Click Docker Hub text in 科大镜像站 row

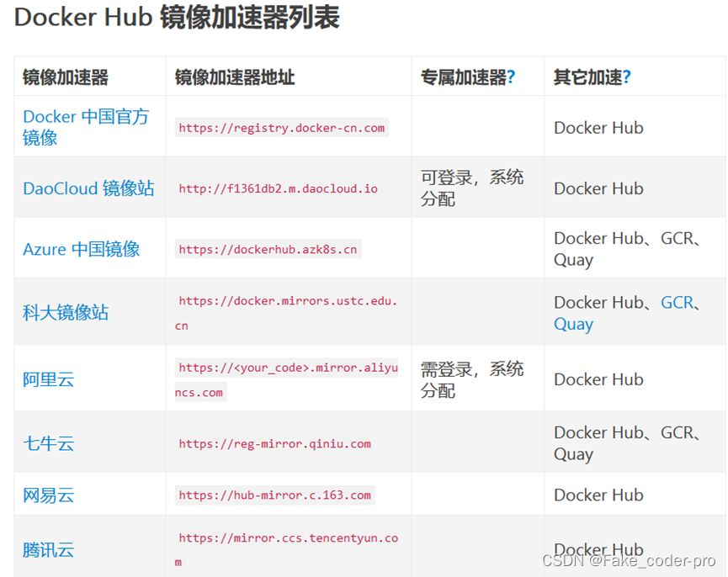[599, 303]
